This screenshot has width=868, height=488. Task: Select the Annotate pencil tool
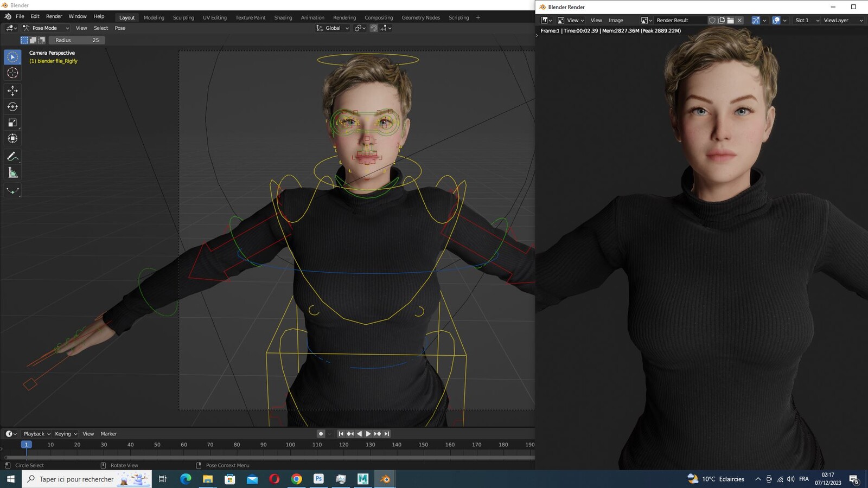point(12,157)
